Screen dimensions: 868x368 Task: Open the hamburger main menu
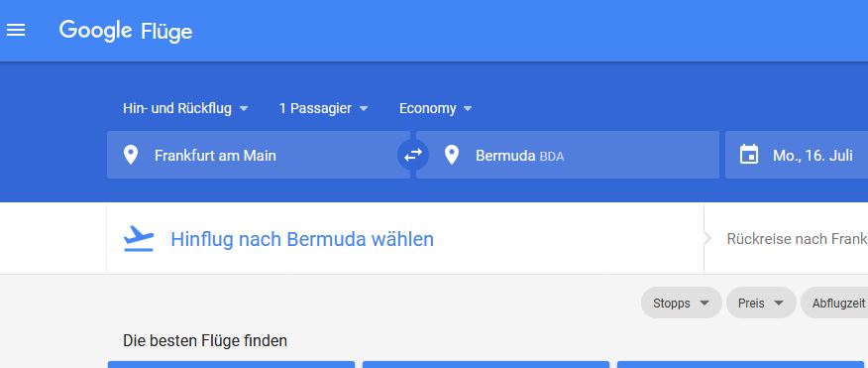(x=16, y=31)
